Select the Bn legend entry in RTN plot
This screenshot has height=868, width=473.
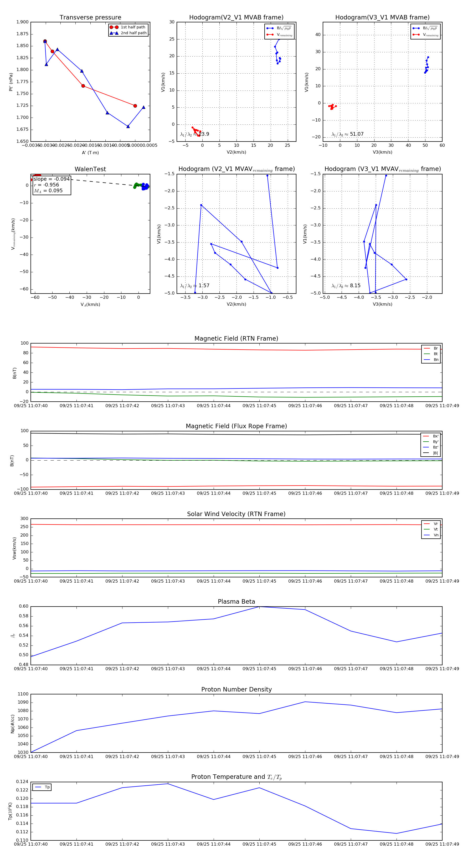pyautogui.click(x=431, y=360)
